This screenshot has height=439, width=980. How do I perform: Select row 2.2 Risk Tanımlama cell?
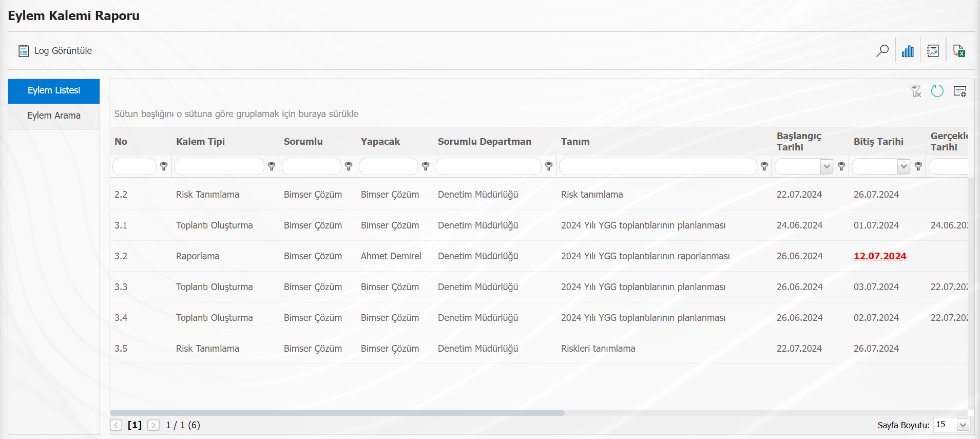pos(207,195)
